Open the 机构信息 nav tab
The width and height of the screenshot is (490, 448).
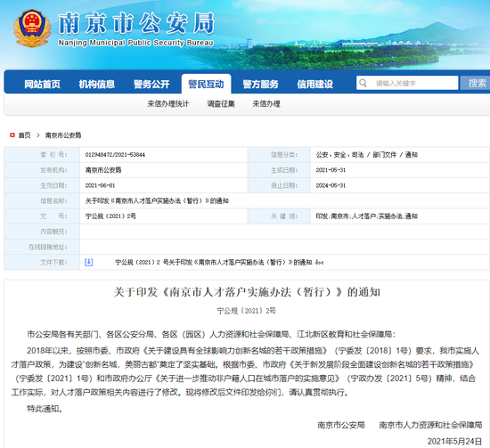[97, 84]
